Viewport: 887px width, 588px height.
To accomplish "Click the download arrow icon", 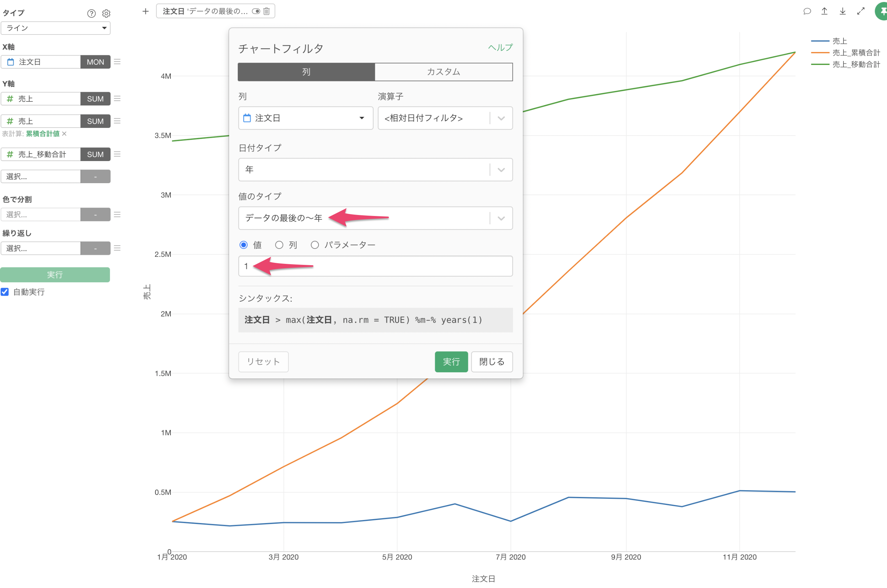I will [x=842, y=11].
